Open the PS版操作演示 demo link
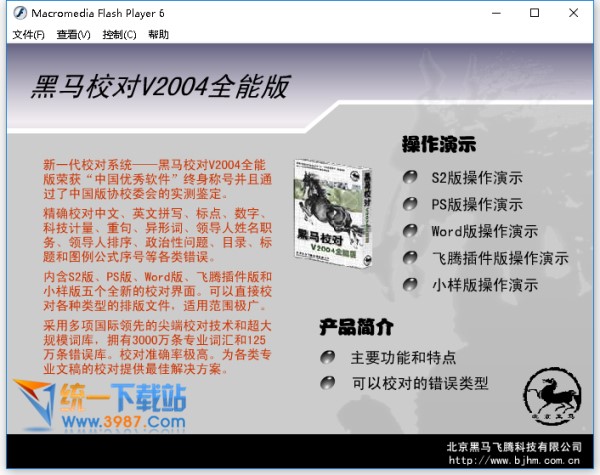The image size is (600, 475). pos(477,205)
